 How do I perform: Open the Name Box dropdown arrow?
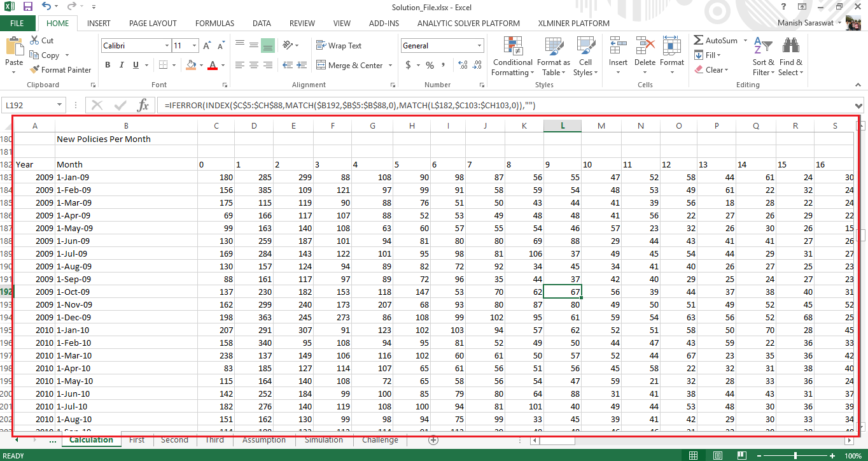tap(60, 105)
